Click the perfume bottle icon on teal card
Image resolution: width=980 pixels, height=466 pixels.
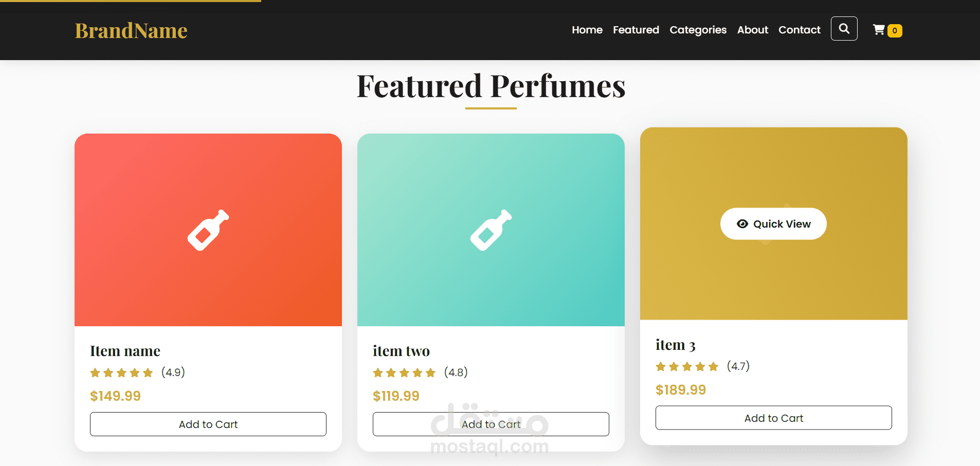click(491, 230)
